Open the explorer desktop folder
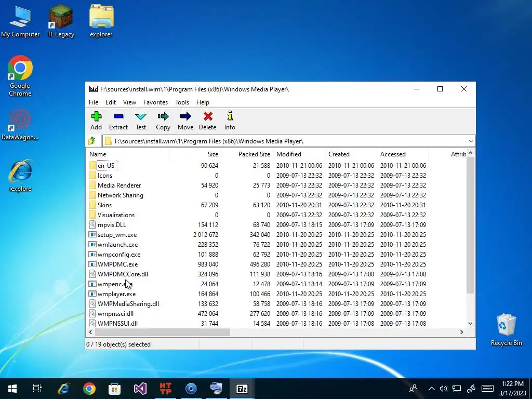This screenshot has width=532, height=399. 101,21
